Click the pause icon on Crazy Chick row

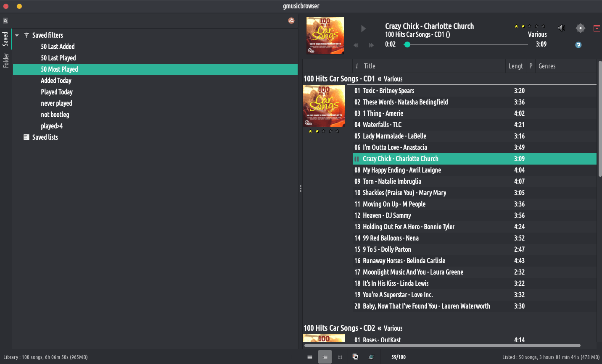(356, 159)
